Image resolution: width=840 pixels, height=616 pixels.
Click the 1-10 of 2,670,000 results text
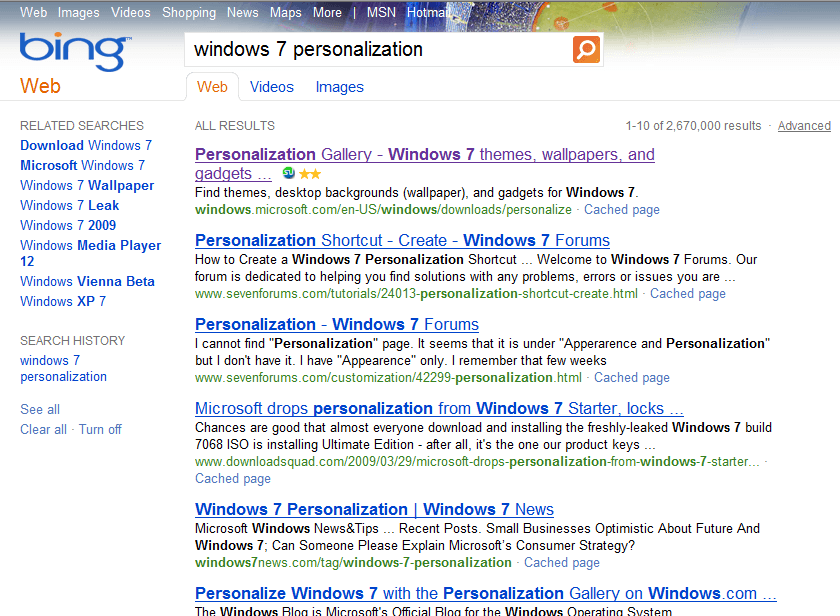(x=693, y=126)
